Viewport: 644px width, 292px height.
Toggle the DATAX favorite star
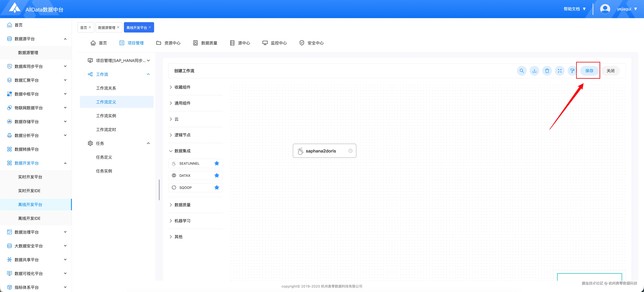pos(217,175)
